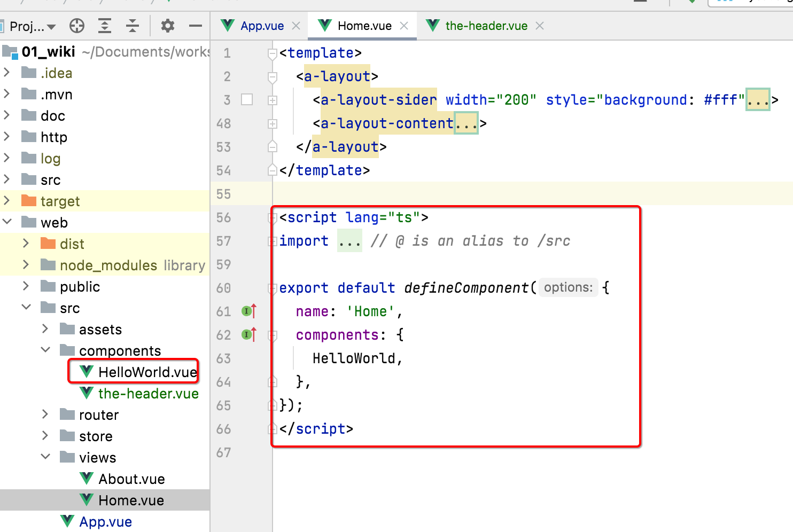The width and height of the screenshot is (793, 532).
Task: Select the 01_wiki project root
Action: point(48,51)
